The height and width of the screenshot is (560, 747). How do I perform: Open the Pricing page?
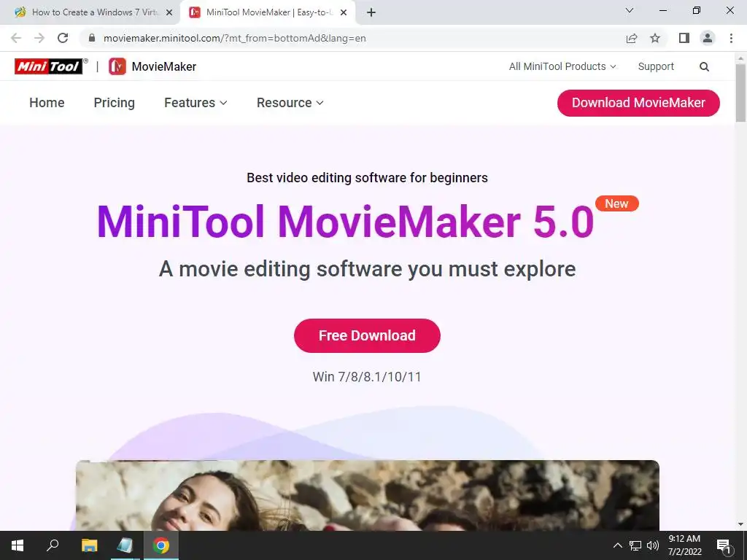(x=115, y=103)
